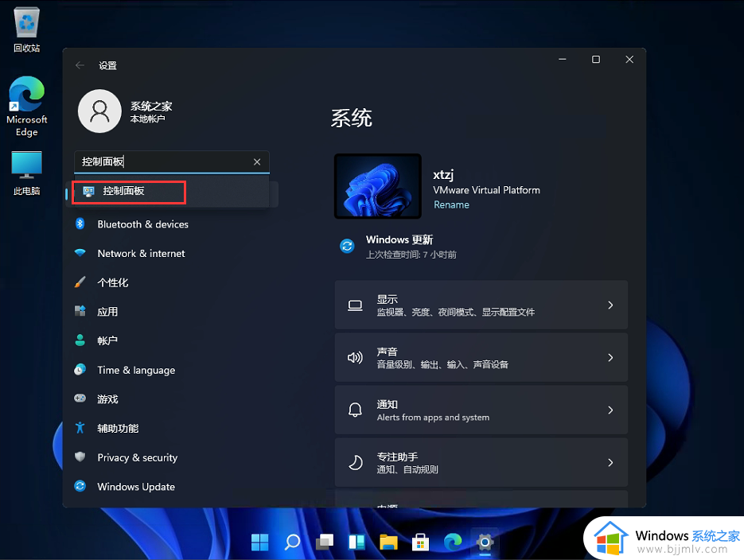744x560 pixels.
Task: Click the Privacy & security shield icon
Action: tap(80, 457)
